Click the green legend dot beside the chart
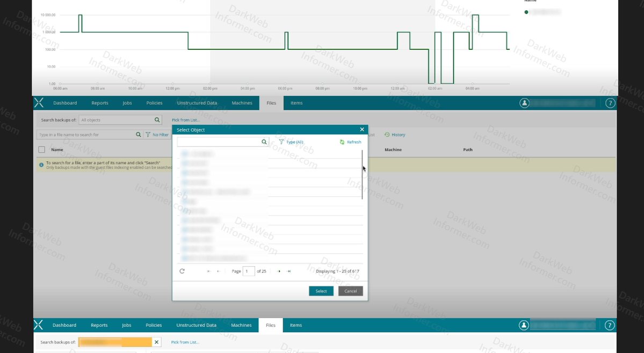This screenshot has width=644, height=353. tap(526, 12)
